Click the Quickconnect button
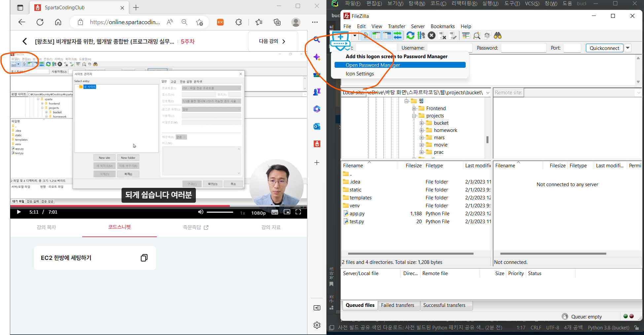The image size is (644, 335). pyautogui.click(x=604, y=48)
